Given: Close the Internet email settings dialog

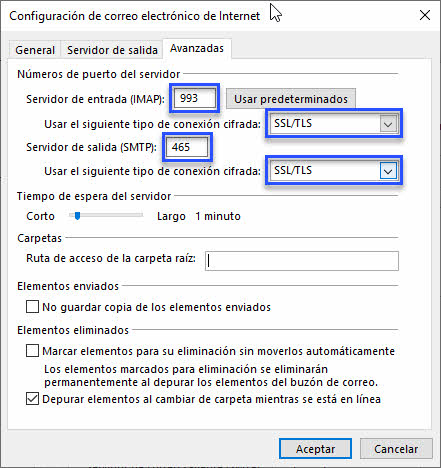Looking at the screenshot, I should 425,15.
